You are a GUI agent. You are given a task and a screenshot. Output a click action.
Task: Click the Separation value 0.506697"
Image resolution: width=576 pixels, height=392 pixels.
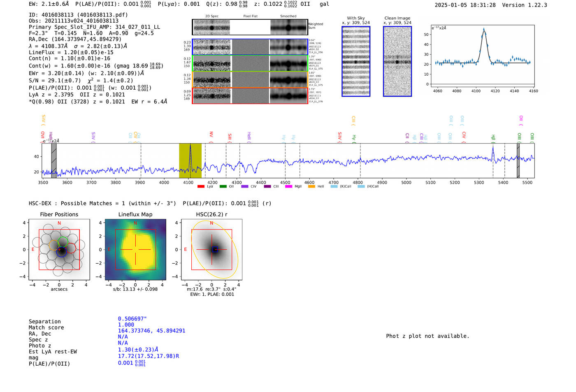tap(132, 319)
